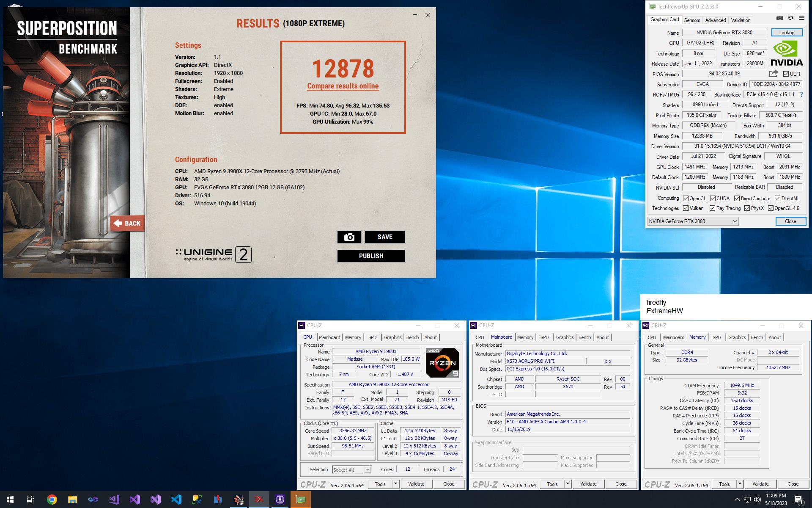This screenshot has height=508, width=812.
Task: Click the BIOS date 11/15/2019 in CPU-Z
Action: 568,429
